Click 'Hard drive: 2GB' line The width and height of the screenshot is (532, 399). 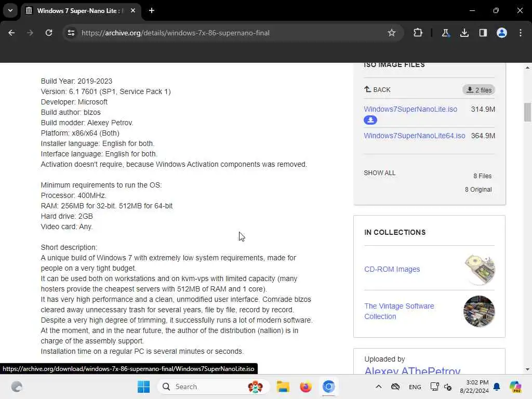67,216
